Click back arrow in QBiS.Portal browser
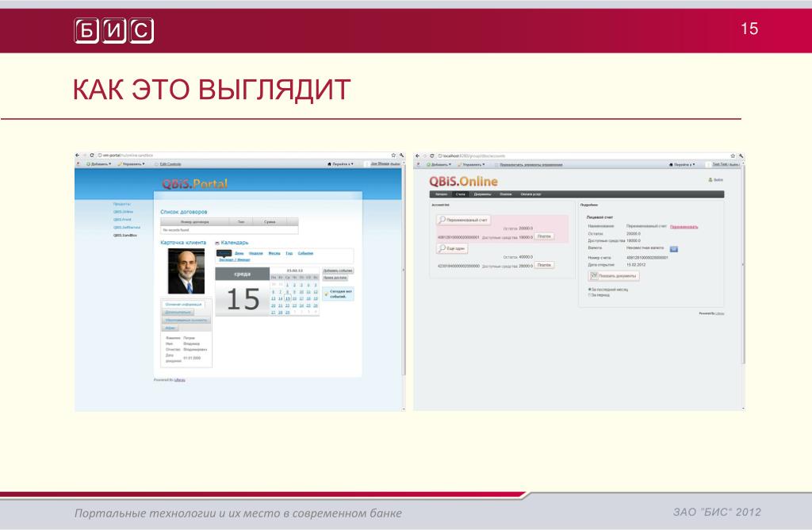The height and width of the screenshot is (530, 812). (77, 156)
